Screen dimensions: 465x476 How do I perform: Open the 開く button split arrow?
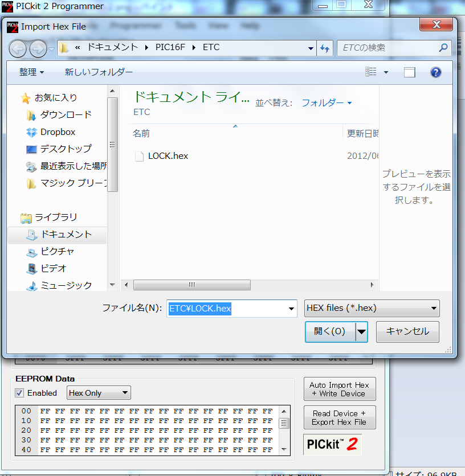click(361, 331)
